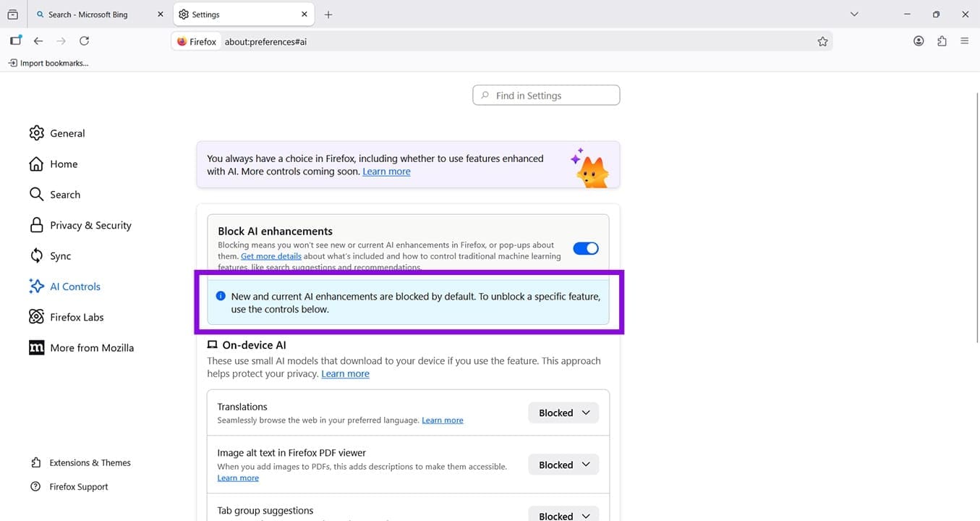980x521 pixels.
Task: Click the Firefox Labs icon in sidebar
Action: coord(36,317)
